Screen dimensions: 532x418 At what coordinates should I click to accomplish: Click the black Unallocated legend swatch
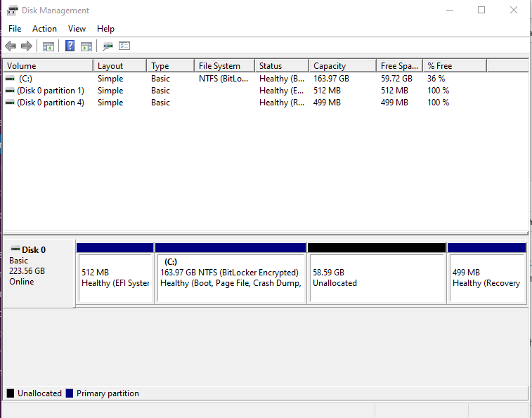[11, 393]
